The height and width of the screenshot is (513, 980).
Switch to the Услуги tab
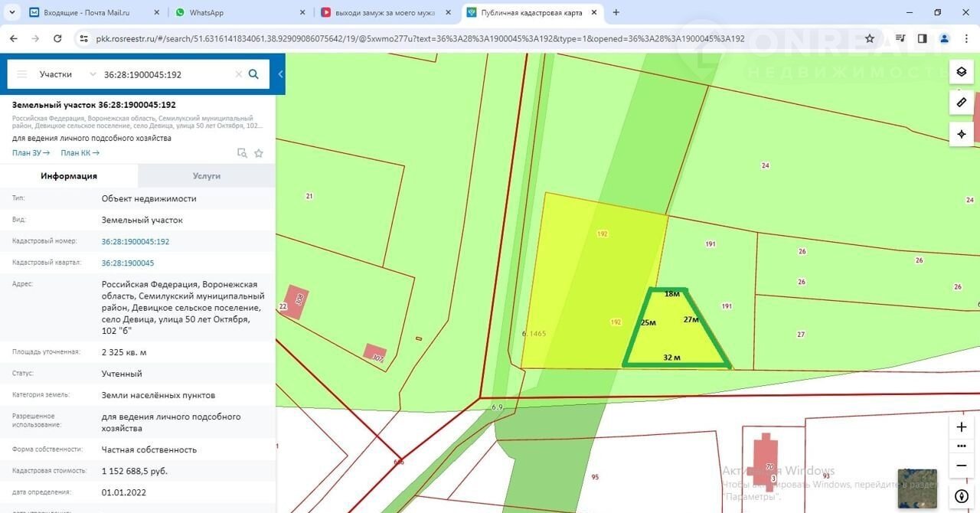coord(207,175)
